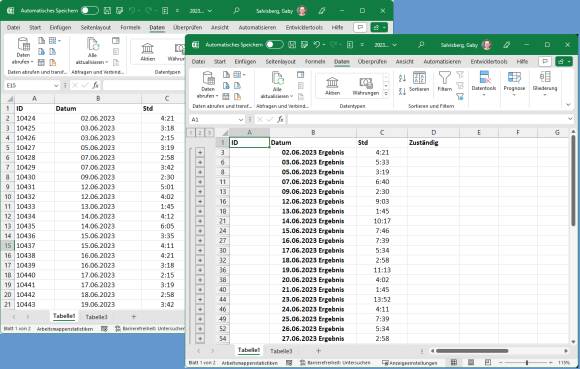The image size is (580, 369).
Task: Select the cell showing 13:52
Action: click(381, 299)
